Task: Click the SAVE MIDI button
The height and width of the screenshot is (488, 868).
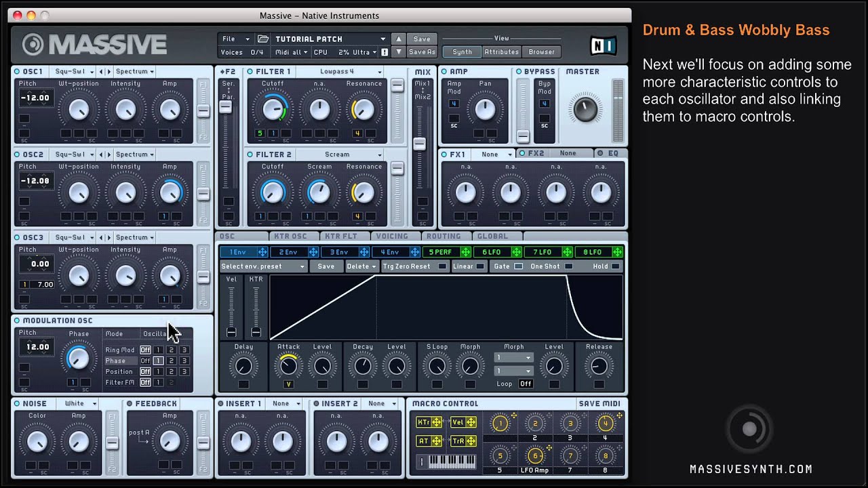Action: 599,403
